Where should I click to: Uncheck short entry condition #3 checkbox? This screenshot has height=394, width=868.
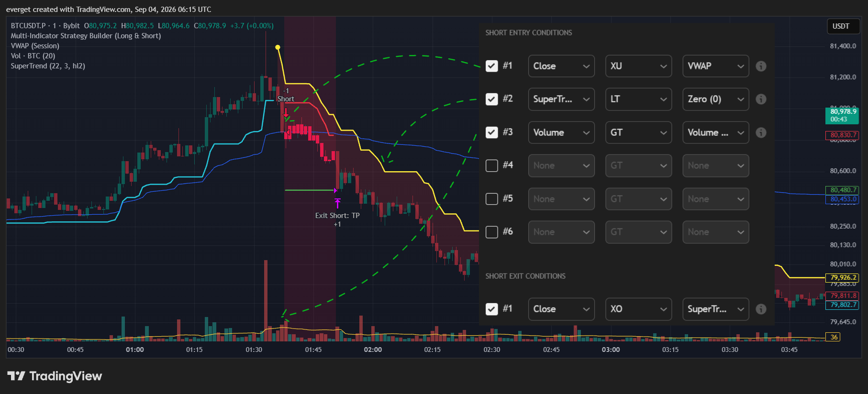pyautogui.click(x=492, y=132)
